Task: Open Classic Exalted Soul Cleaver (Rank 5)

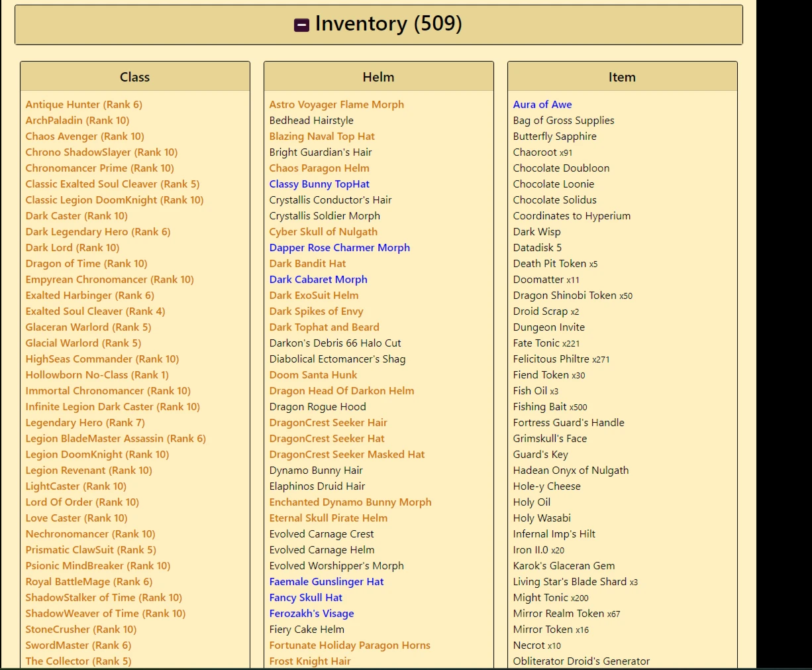Action: point(113,184)
